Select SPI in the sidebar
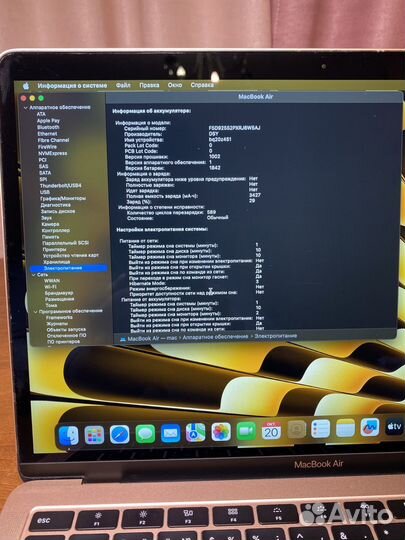The height and width of the screenshot is (540, 405). [43, 179]
